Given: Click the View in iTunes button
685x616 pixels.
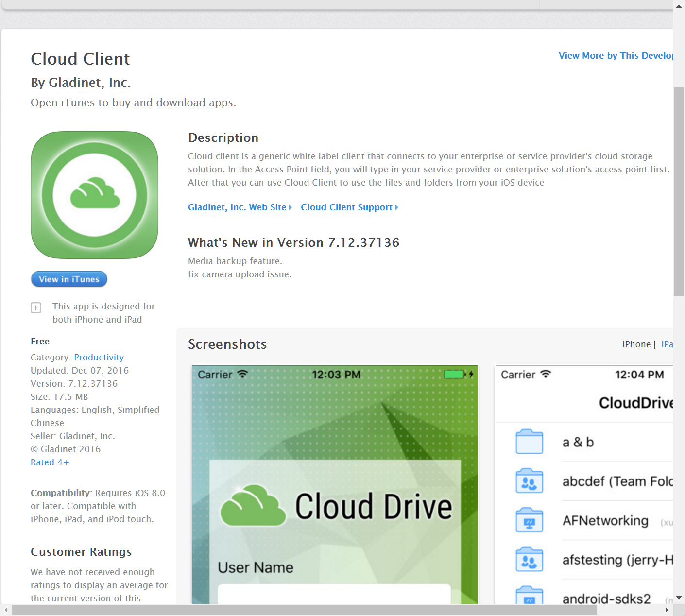Looking at the screenshot, I should tap(69, 279).
